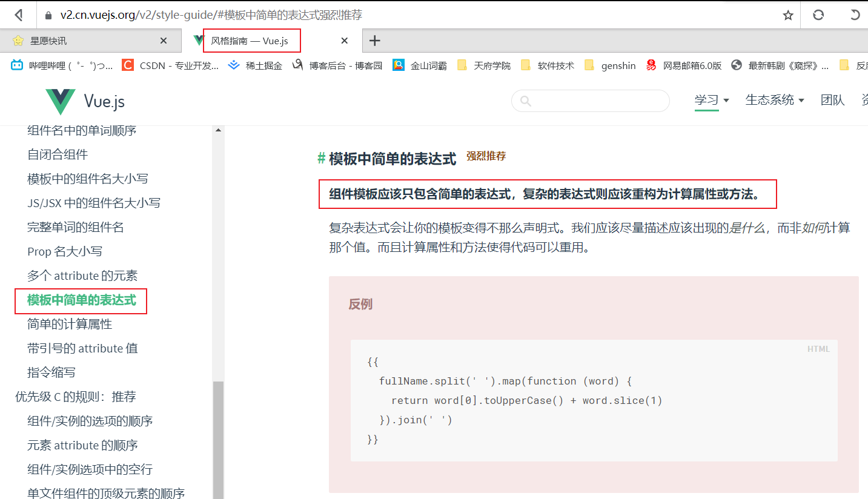The width and height of the screenshot is (868, 499).
Task: Go to 多个 attribute 的元素 in sidebar
Action: click(x=82, y=276)
